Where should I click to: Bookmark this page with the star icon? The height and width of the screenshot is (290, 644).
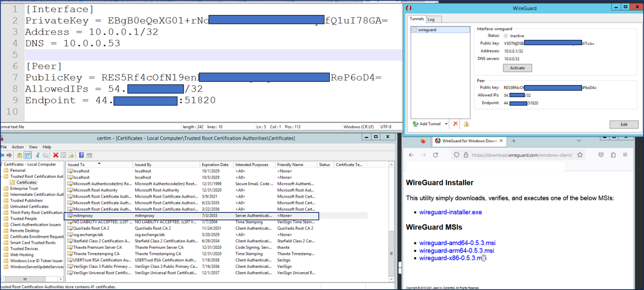(580, 155)
